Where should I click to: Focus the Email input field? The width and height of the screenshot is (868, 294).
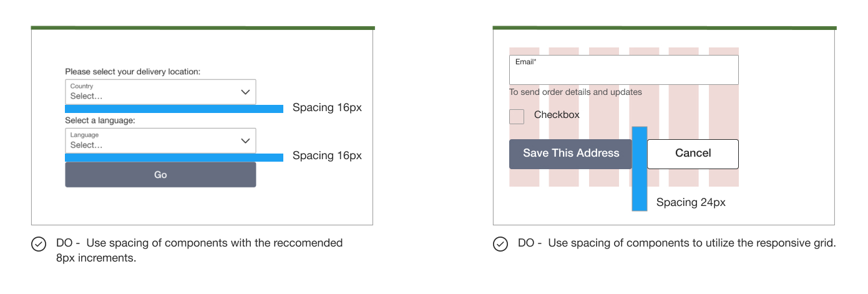tap(623, 72)
